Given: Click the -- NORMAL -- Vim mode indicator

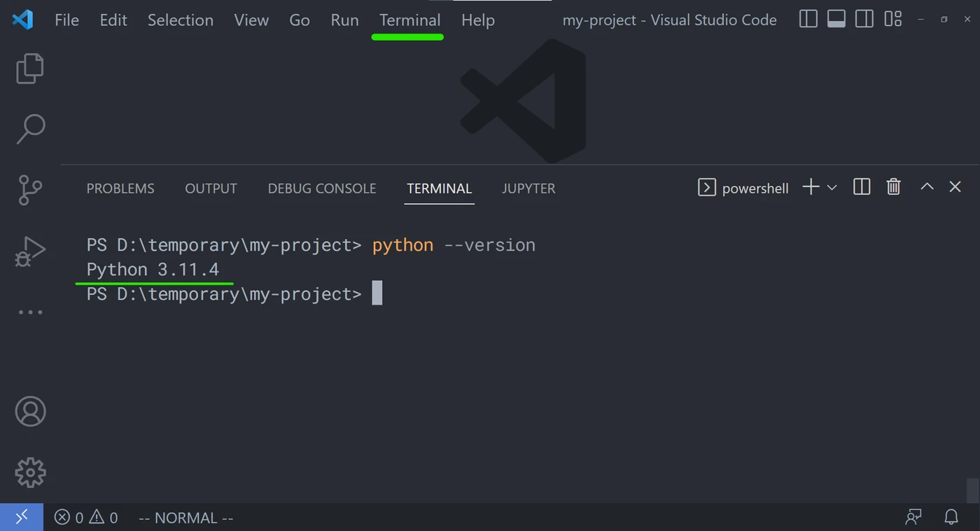Looking at the screenshot, I should pos(186,518).
